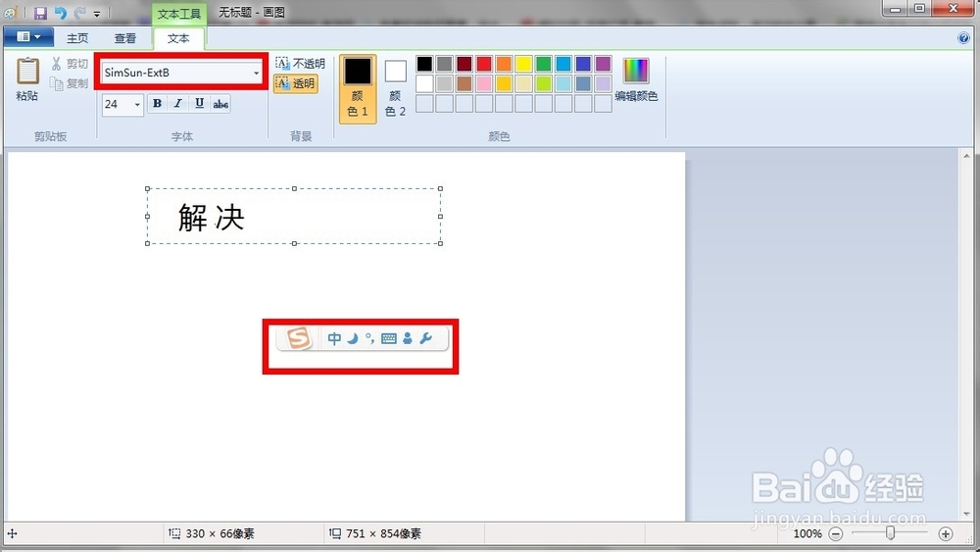Pick the turquoise blue color swatch

pos(563,63)
